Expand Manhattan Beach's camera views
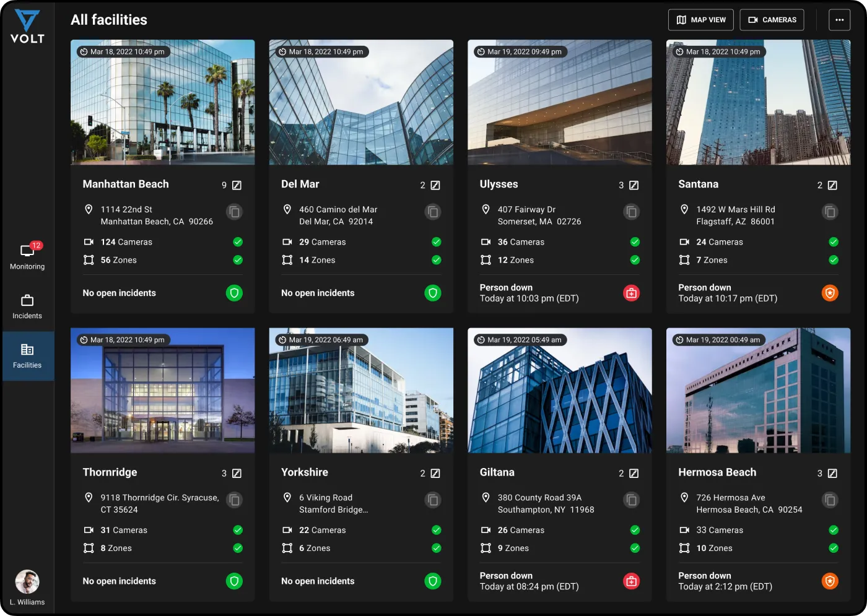This screenshot has width=867, height=616. (x=235, y=184)
